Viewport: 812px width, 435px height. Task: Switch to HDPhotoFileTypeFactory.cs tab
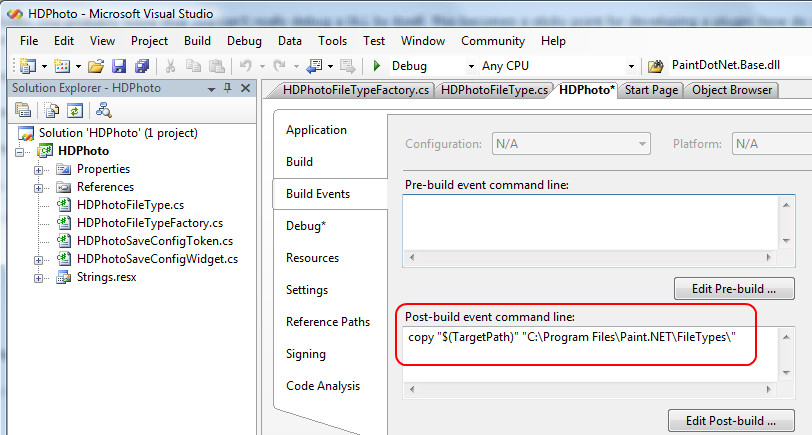click(x=355, y=90)
